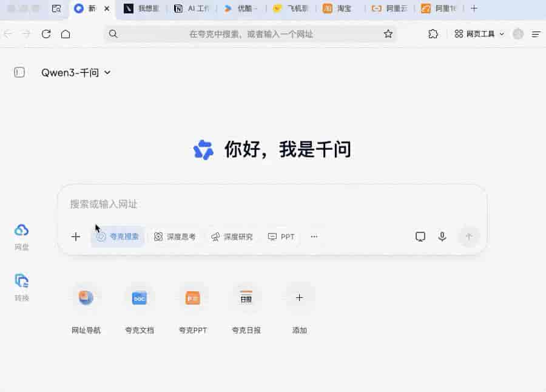546x392 pixels.
Task: Click the send arrow button
Action: pos(469,237)
